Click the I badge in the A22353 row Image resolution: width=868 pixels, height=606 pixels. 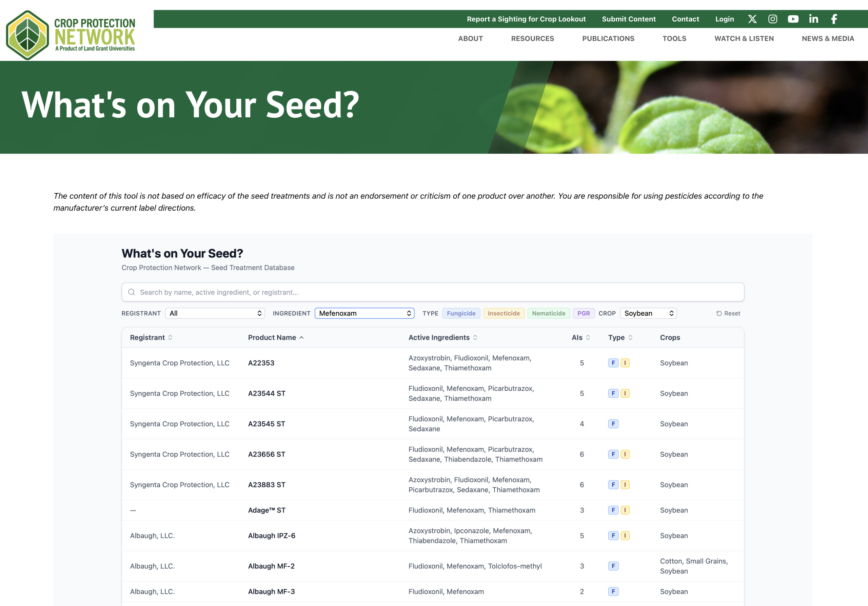click(625, 363)
